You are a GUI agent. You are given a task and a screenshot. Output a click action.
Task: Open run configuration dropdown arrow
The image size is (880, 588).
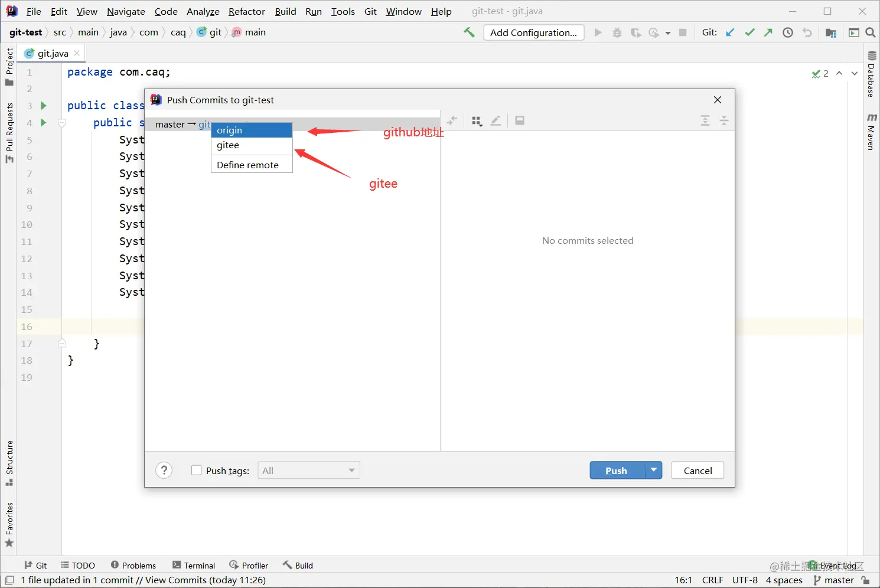(668, 33)
